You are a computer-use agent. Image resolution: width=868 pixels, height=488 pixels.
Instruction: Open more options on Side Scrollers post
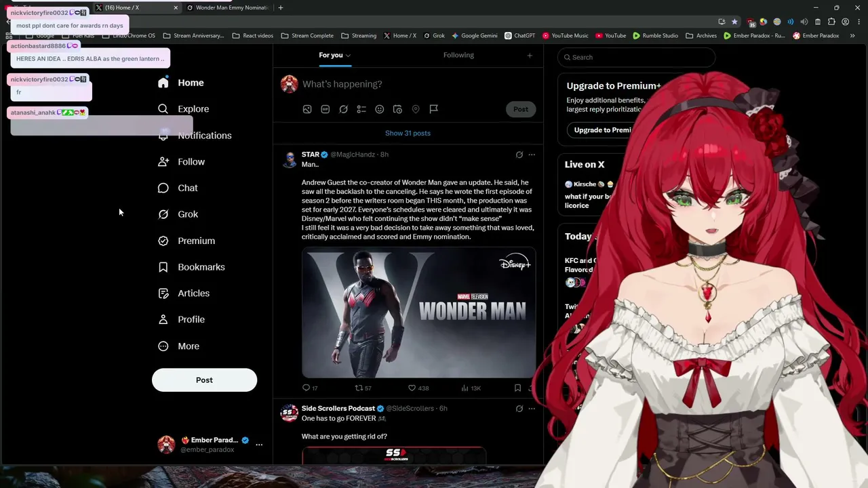pos(532,409)
